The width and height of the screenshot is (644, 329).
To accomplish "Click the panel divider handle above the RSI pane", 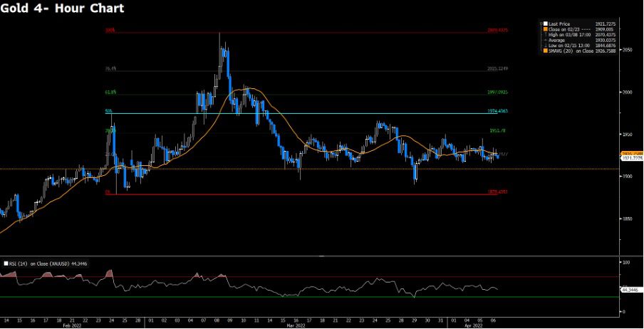I will pos(321,256).
